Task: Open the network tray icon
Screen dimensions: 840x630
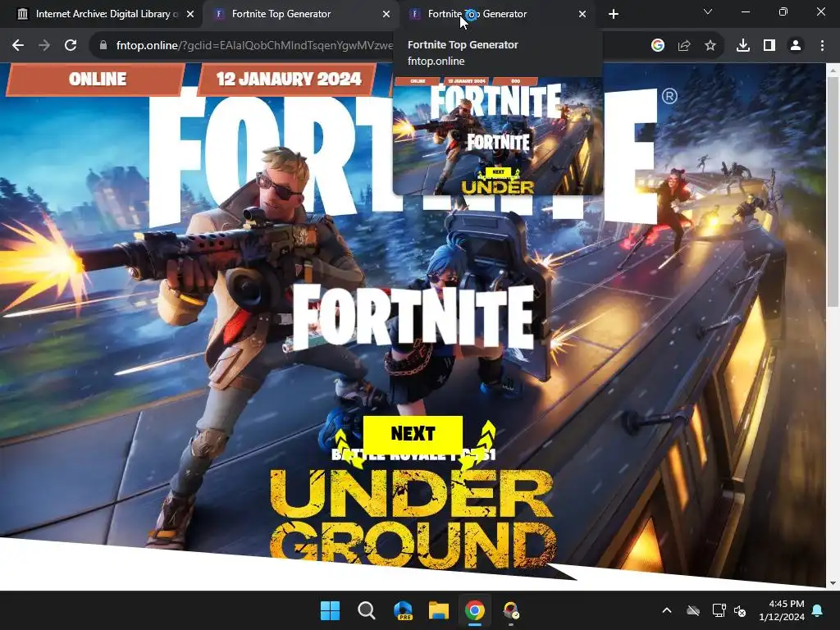Action: 719,610
